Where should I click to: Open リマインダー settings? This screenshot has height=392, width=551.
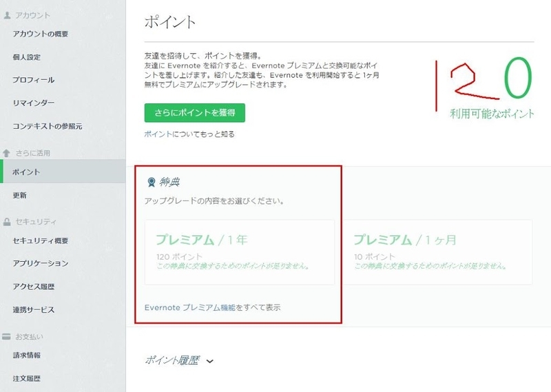33,103
